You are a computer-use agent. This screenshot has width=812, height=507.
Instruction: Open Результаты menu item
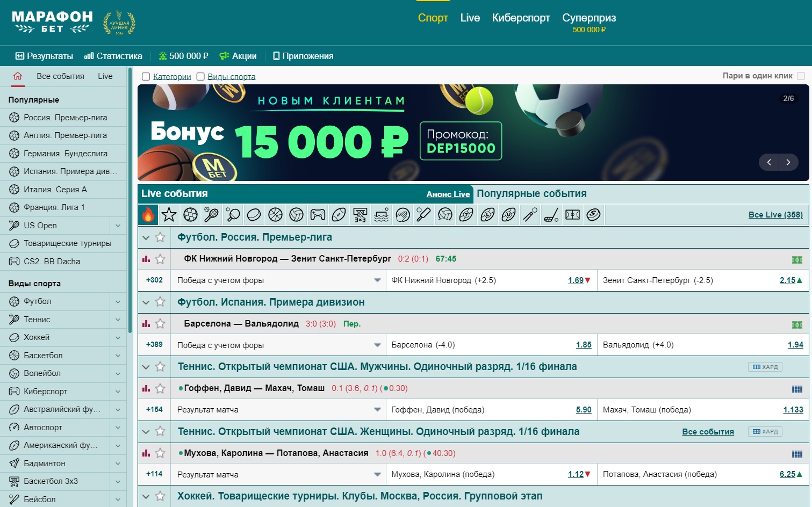coord(44,56)
